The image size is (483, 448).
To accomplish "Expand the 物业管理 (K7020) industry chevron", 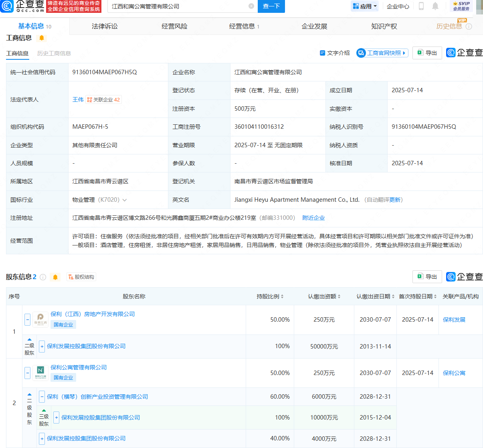I will click(x=125, y=200).
